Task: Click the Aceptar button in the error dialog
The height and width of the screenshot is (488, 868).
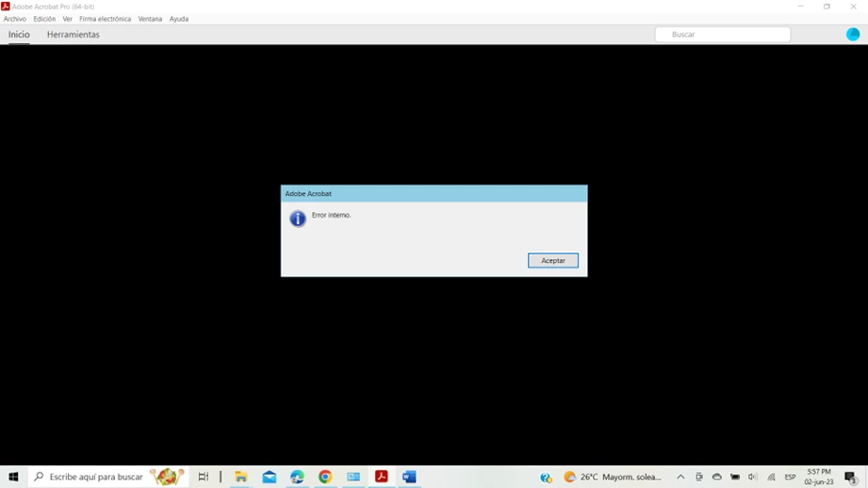Action: (x=552, y=261)
